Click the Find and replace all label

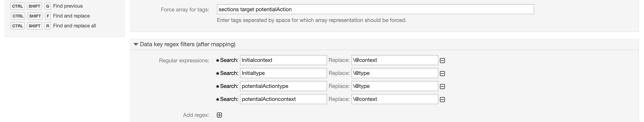(74, 26)
